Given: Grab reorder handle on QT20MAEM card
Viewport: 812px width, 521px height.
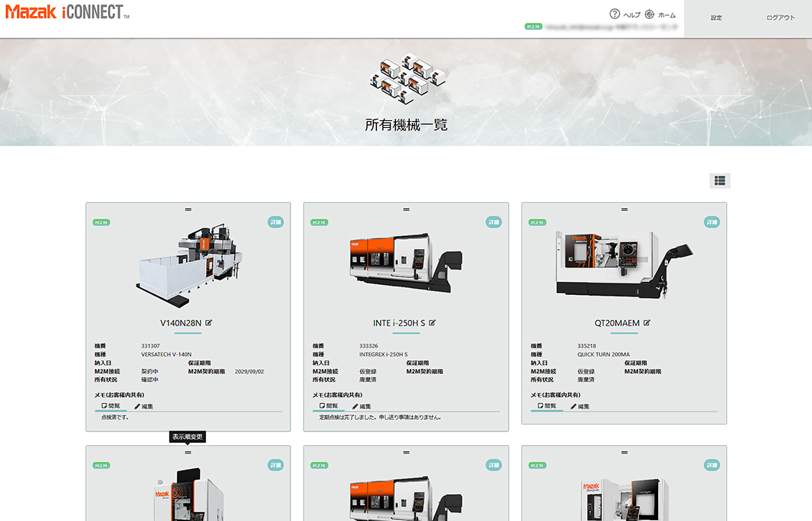Looking at the screenshot, I should (624, 210).
